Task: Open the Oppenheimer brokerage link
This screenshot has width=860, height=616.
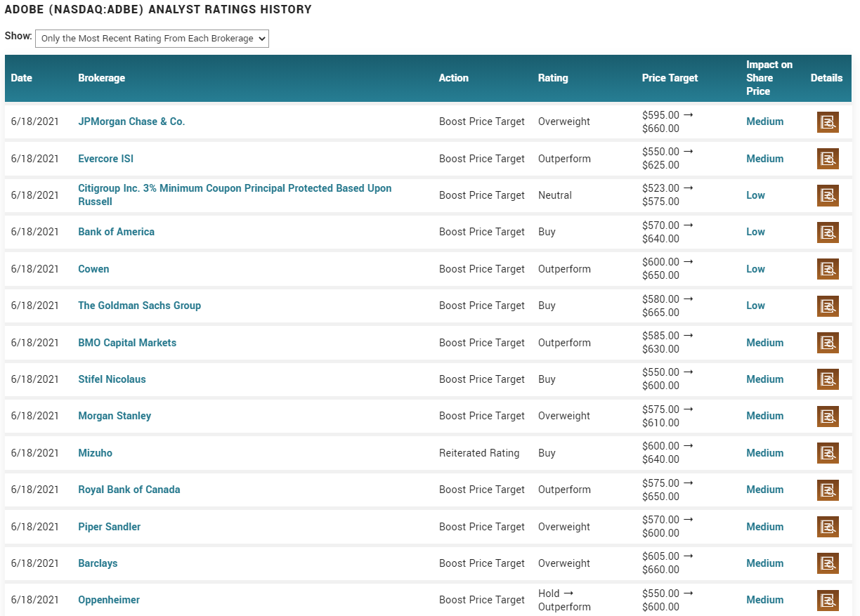Action: coord(109,600)
